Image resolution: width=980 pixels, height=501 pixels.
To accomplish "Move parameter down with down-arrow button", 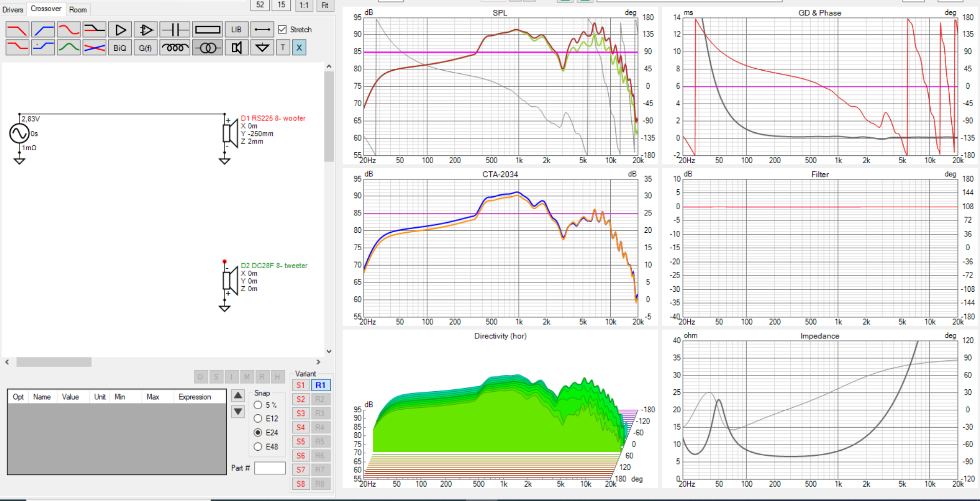I will [x=238, y=411].
